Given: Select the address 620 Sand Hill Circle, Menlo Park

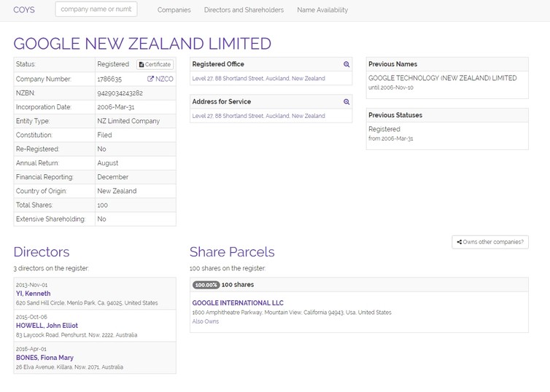Looking at the screenshot, I should tap(87, 303).
